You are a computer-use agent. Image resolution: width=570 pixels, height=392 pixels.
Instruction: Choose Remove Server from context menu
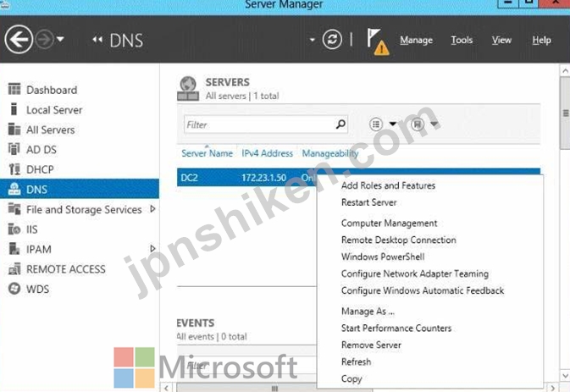[x=371, y=345]
